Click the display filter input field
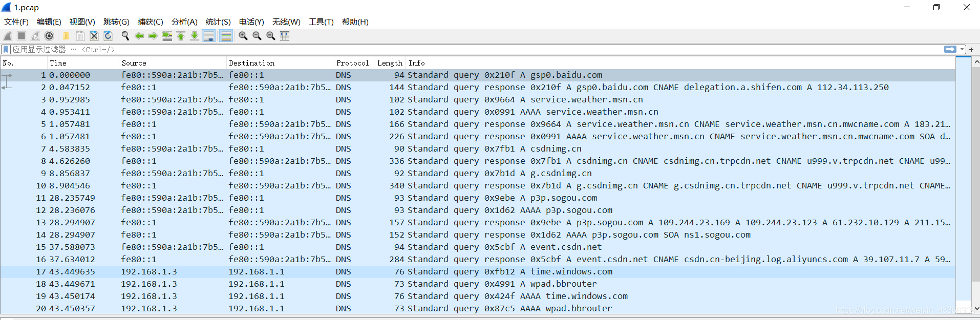 click(x=476, y=49)
